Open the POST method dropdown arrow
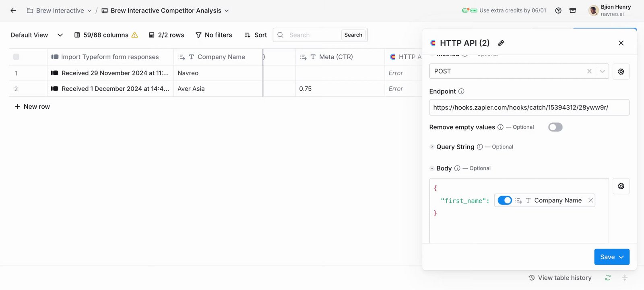Viewport: 644px width, 290px height. click(x=602, y=71)
